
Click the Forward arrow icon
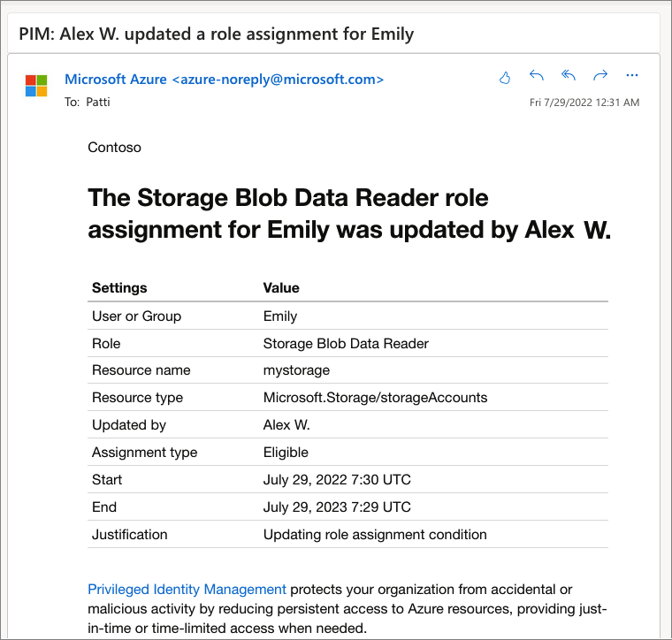(x=600, y=76)
